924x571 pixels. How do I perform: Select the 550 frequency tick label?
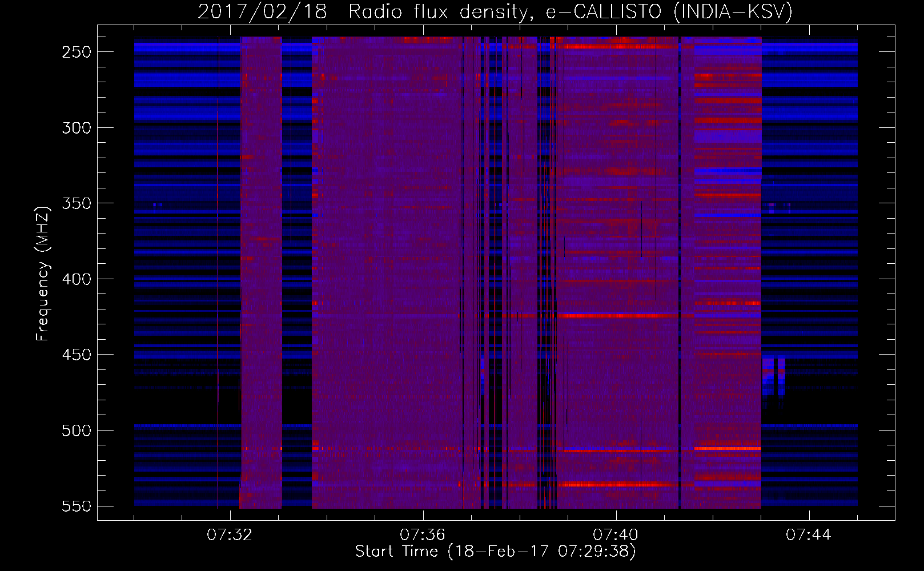click(x=77, y=506)
